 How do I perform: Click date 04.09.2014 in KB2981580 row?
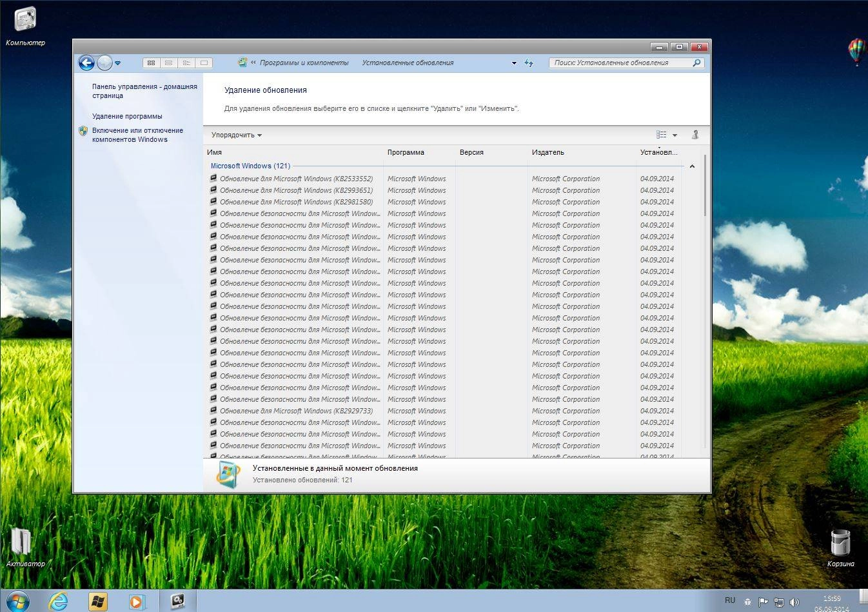[x=656, y=202]
